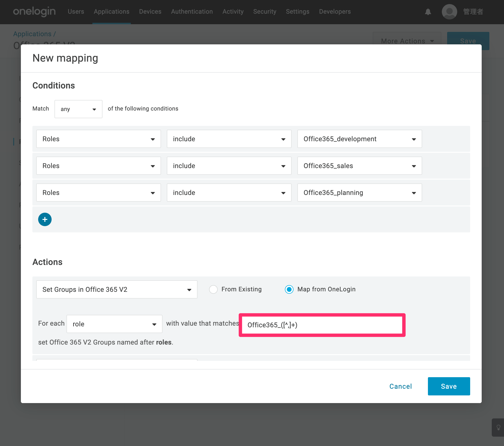Screen dimensions: 504x446
Task: Open the For each role dropdown
Action: [x=114, y=324]
